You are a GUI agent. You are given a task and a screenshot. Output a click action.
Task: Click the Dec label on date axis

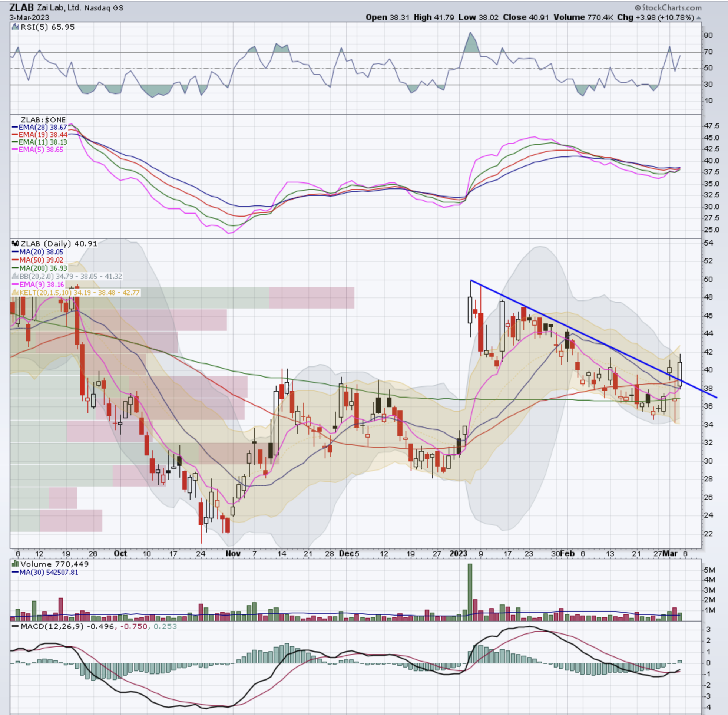pos(346,553)
